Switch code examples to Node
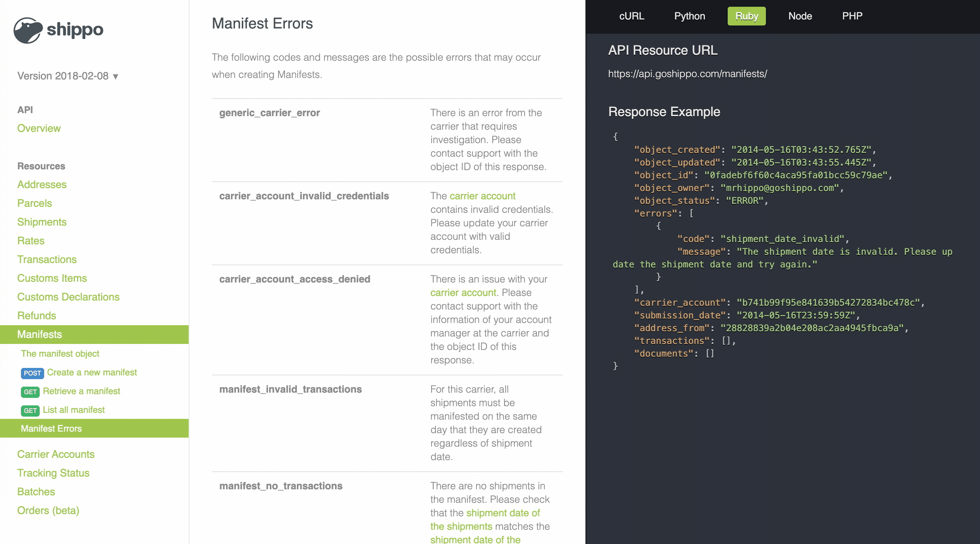The height and width of the screenshot is (544, 980). click(x=800, y=16)
